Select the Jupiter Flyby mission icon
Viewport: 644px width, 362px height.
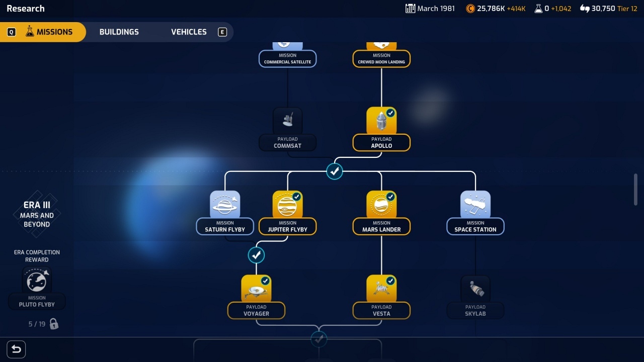point(287,205)
